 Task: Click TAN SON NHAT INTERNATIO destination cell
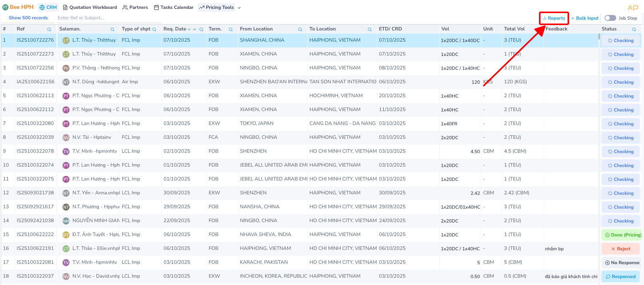click(x=343, y=82)
